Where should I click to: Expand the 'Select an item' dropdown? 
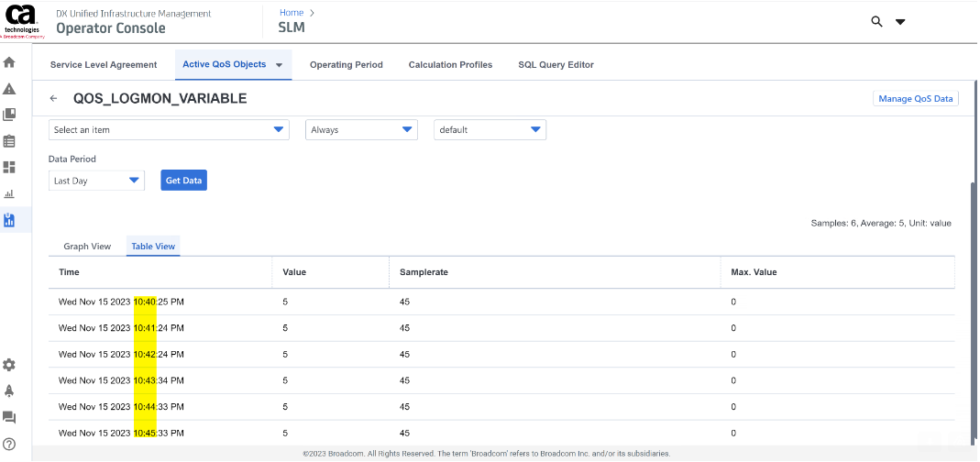169,130
